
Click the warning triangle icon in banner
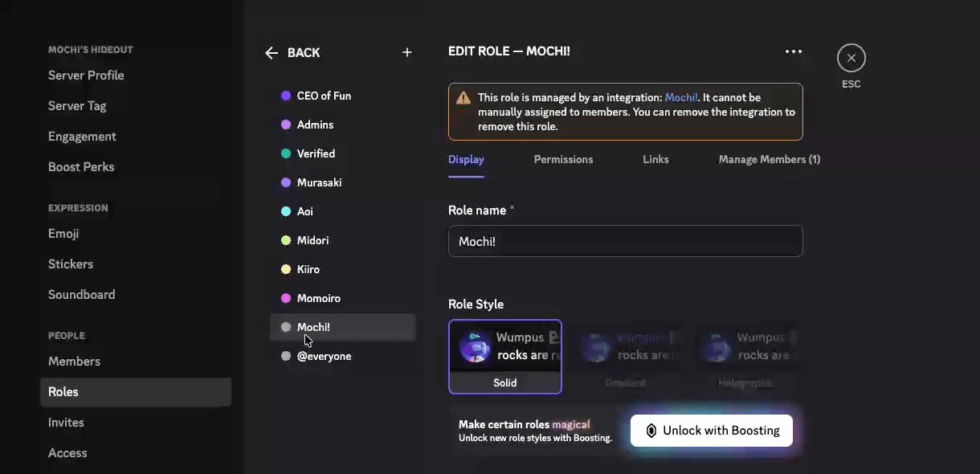463,98
